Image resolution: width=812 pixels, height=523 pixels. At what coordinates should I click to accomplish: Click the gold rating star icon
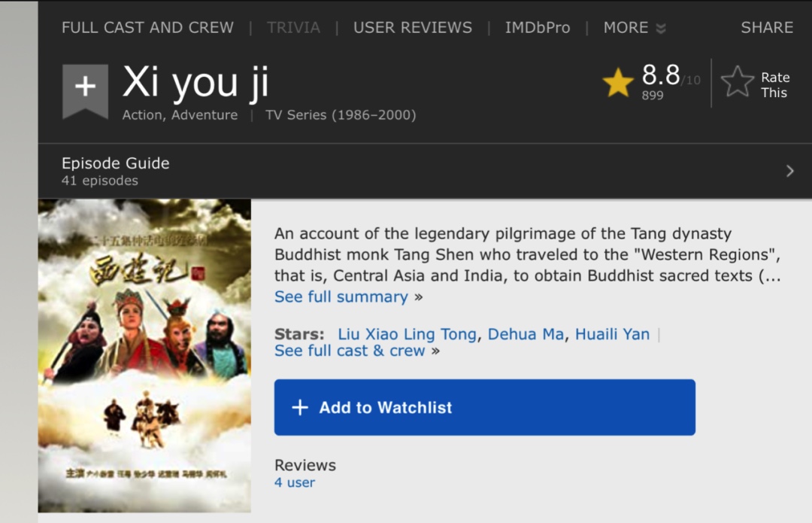[618, 83]
